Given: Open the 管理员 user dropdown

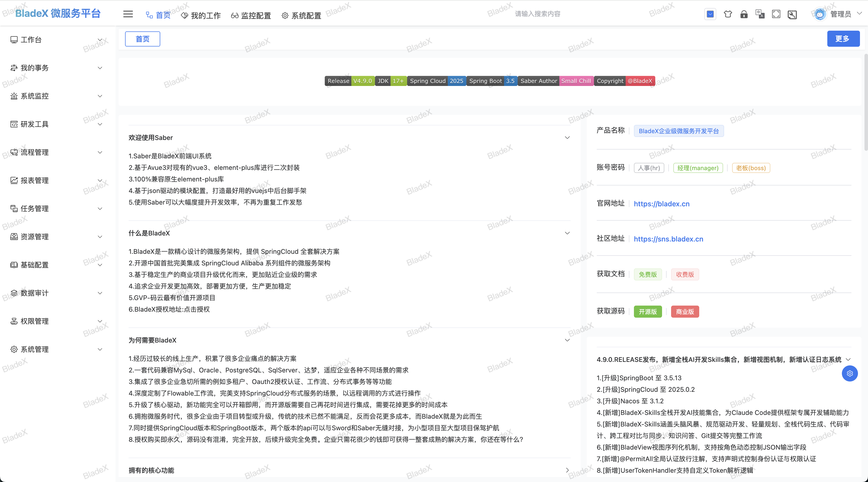Looking at the screenshot, I should tap(846, 14).
